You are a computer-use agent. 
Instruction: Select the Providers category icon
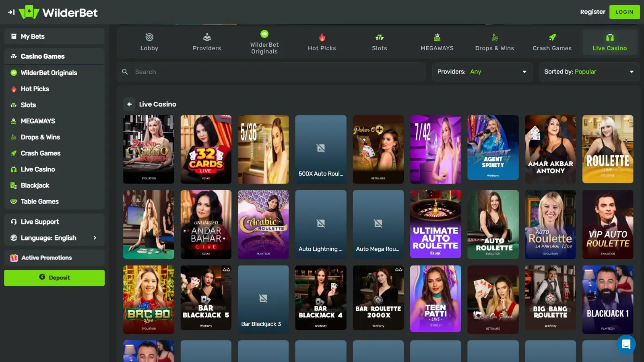tap(207, 37)
